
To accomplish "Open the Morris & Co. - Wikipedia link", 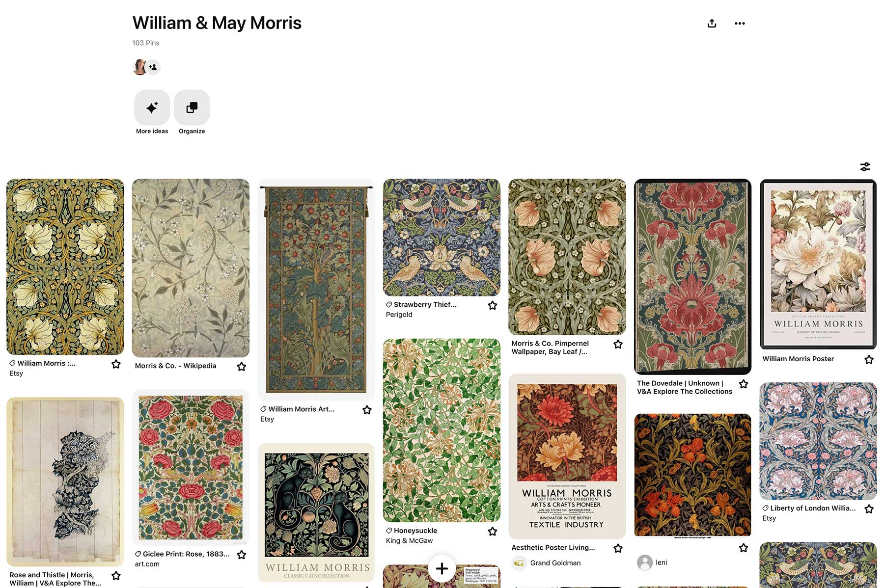I will click(x=175, y=366).
